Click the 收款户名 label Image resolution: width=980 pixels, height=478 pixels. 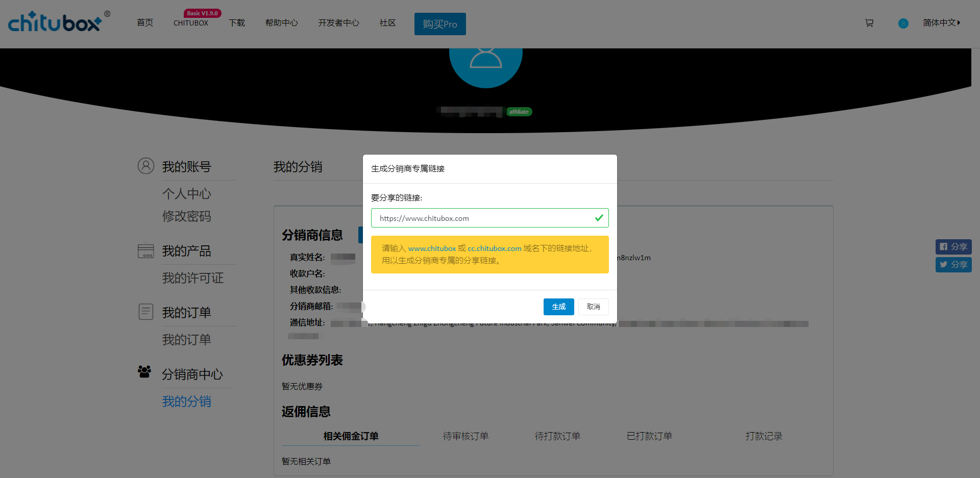tap(307, 274)
